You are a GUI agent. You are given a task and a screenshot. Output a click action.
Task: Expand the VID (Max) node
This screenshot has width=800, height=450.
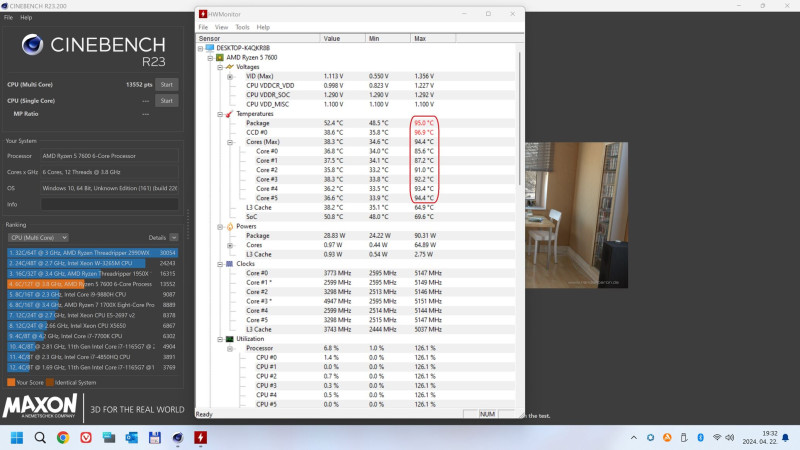pos(230,77)
